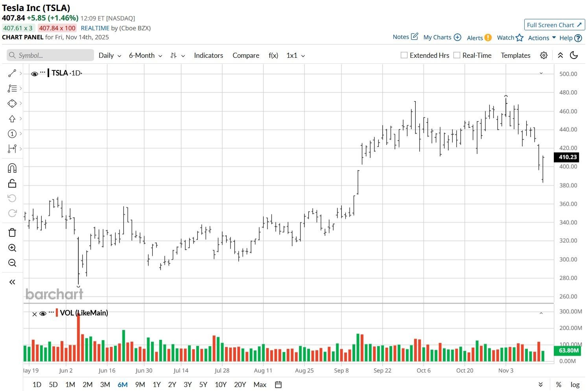Toggle percent scale button
Image resolution: width=588 pixels, height=391 pixels.
[x=559, y=385]
